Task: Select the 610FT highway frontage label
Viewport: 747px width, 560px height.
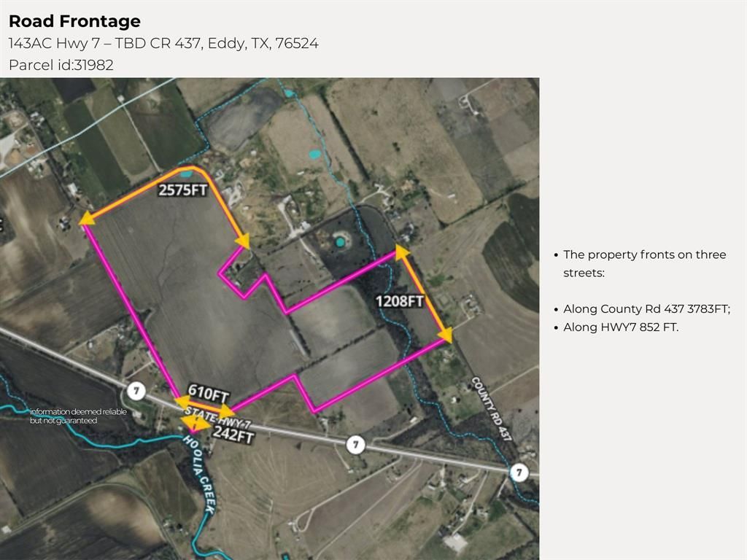Action: (208, 393)
